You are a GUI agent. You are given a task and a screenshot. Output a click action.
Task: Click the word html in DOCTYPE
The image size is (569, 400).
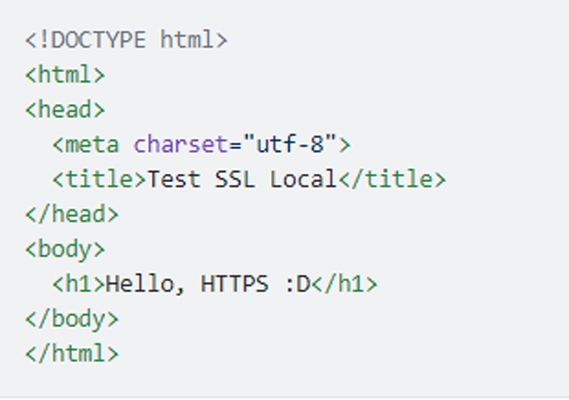187,40
